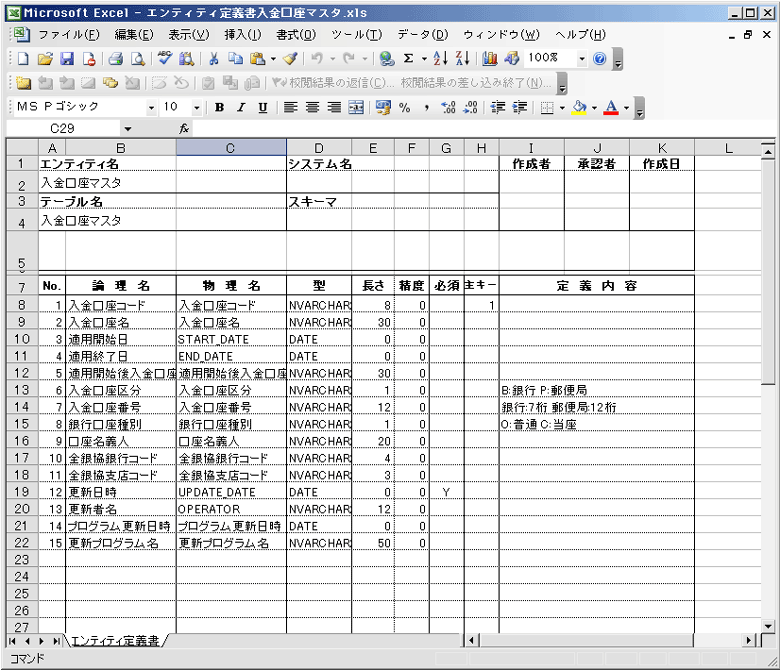The height and width of the screenshot is (670, 780).
Task: Decrease decimal places icon
Action: [x=470, y=107]
